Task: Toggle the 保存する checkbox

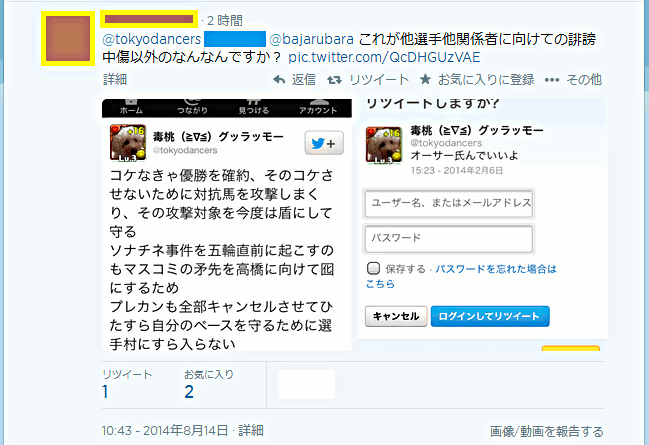Action: [373, 268]
